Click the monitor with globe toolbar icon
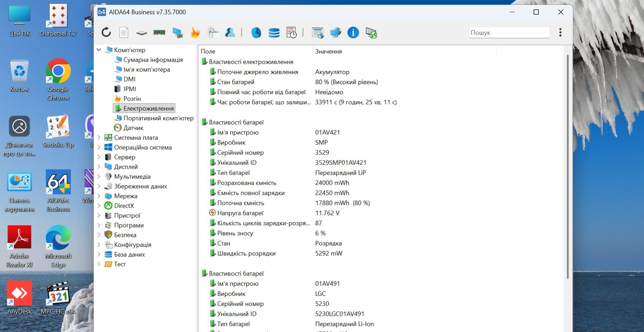This screenshot has width=644, height=332. click(336, 33)
